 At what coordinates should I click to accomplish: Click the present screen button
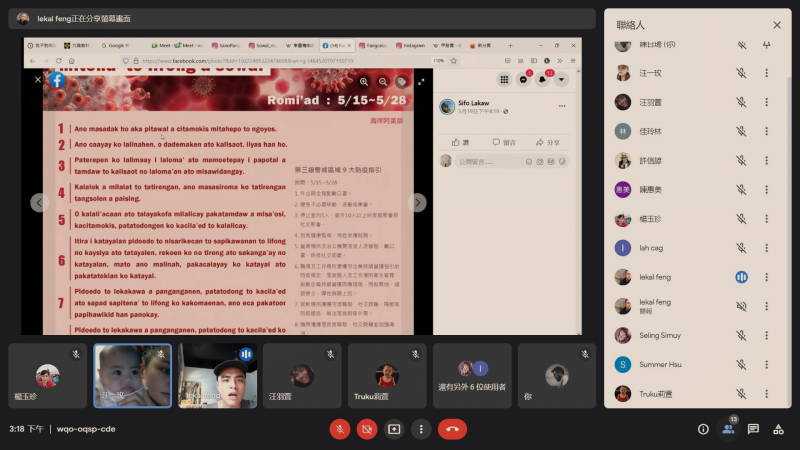(394, 429)
